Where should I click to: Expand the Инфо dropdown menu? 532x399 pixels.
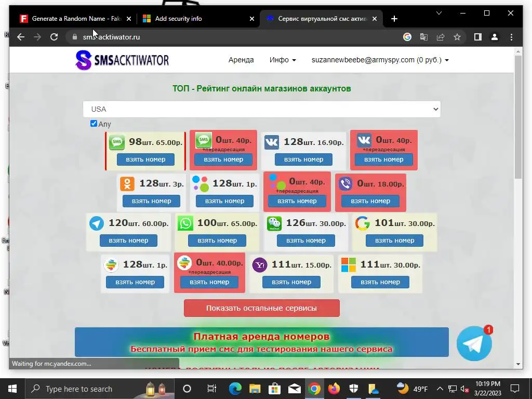(x=283, y=60)
